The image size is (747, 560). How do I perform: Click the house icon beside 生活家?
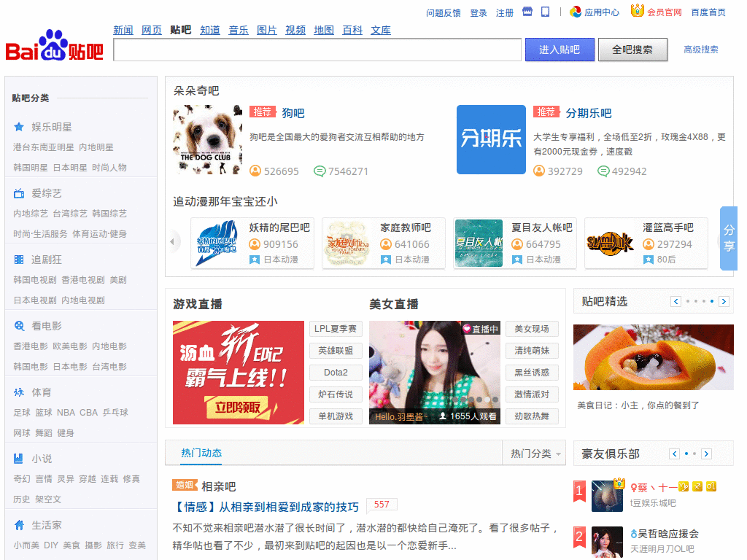(19, 525)
